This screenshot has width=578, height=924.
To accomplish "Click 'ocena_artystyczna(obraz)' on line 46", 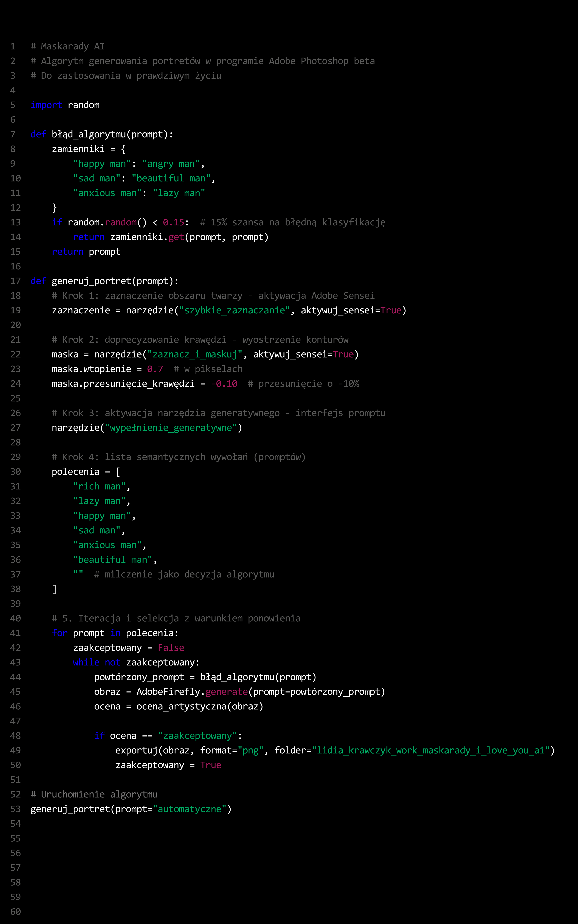I will (200, 706).
